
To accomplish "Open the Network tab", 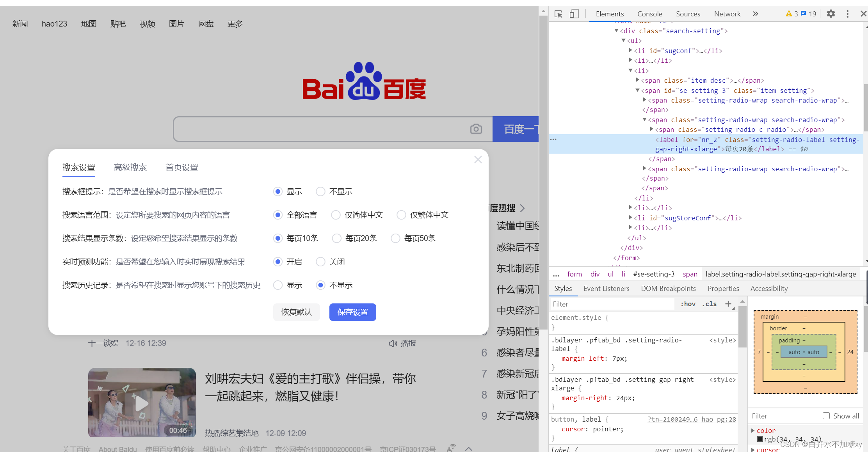I will tap(727, 14).
